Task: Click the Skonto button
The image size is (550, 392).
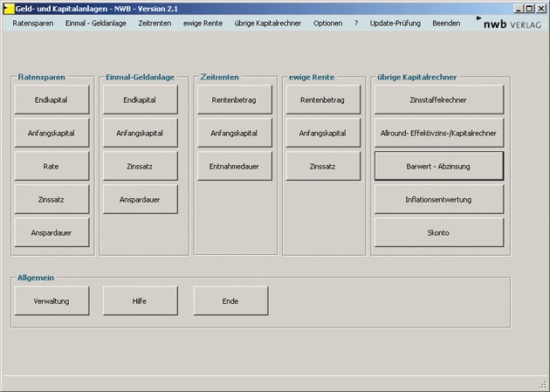Action: (438, 233)
